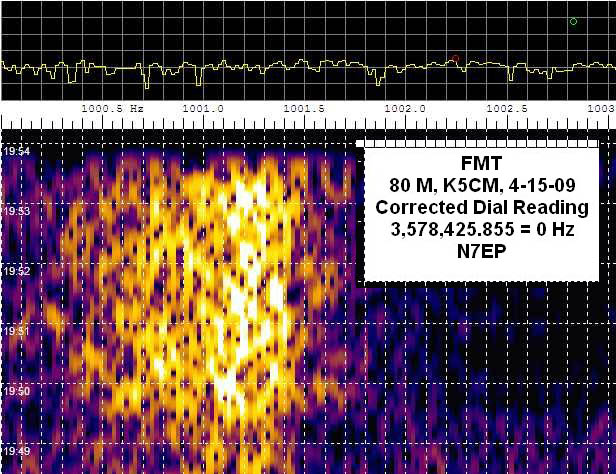
Task: Click the 19:49 time label
Action: [x=16, y=451]
